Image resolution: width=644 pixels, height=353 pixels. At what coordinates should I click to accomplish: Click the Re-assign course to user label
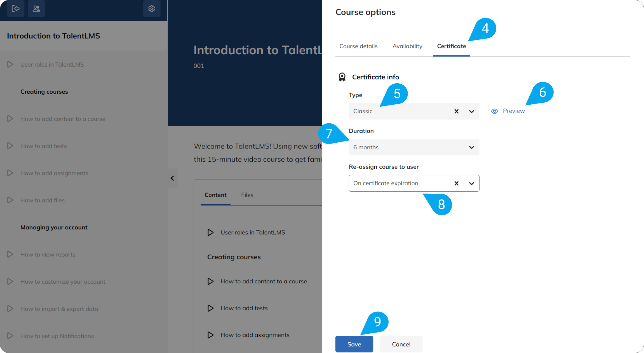pos(384,167)
